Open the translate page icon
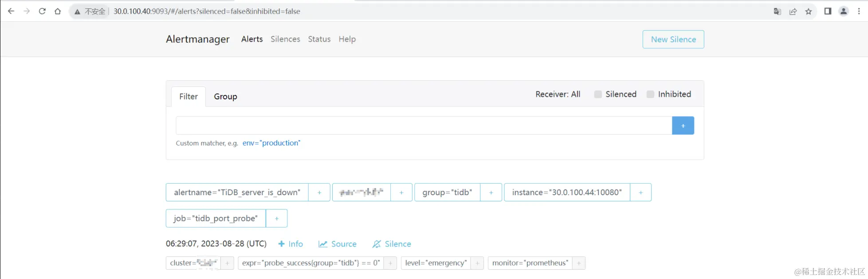Image resolution: width=868 pixels, height=279 pixels. tap(777, 12)
